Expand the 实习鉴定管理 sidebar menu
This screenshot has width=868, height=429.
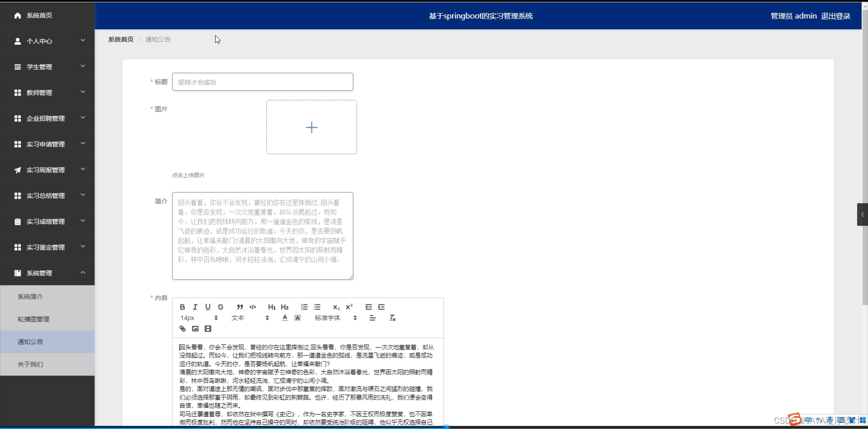pyautogui.click(x=47, y=247)
